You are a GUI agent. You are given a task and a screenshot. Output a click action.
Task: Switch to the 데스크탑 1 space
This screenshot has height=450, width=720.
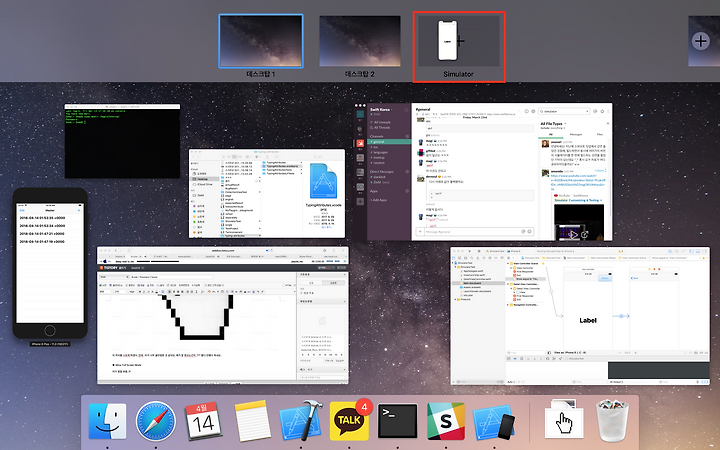pyautogui.click(x=261, y=41)
